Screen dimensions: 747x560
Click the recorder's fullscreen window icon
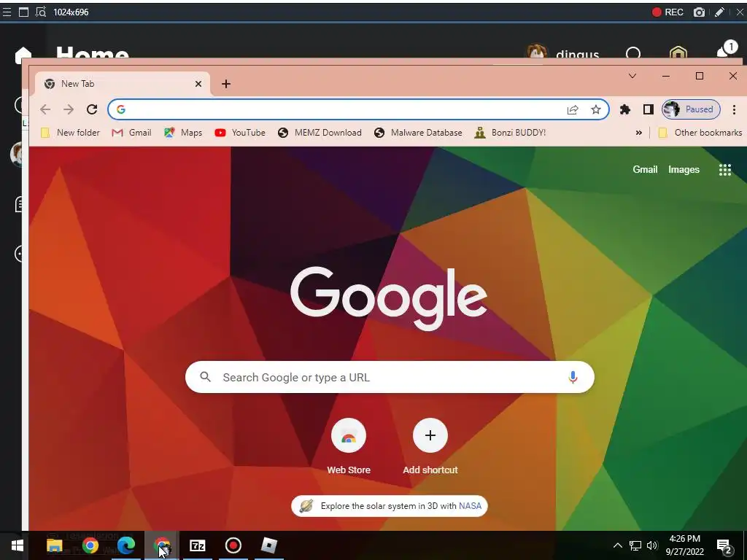point(23,12)
